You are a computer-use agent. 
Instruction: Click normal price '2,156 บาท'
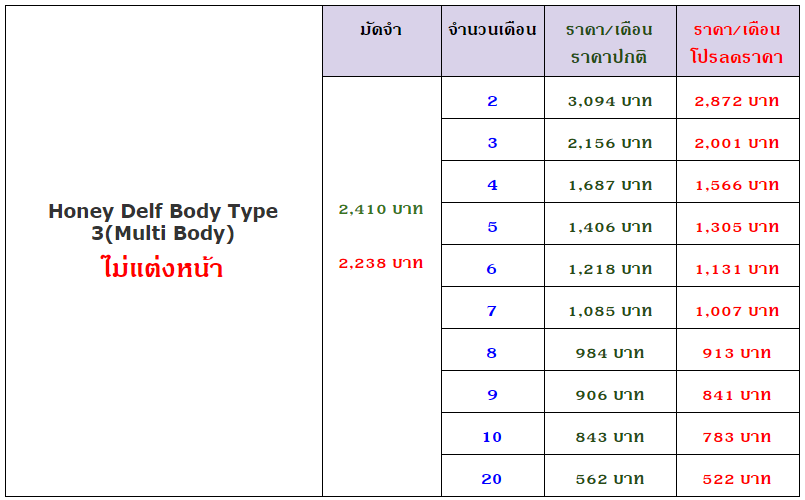[610, 143]
